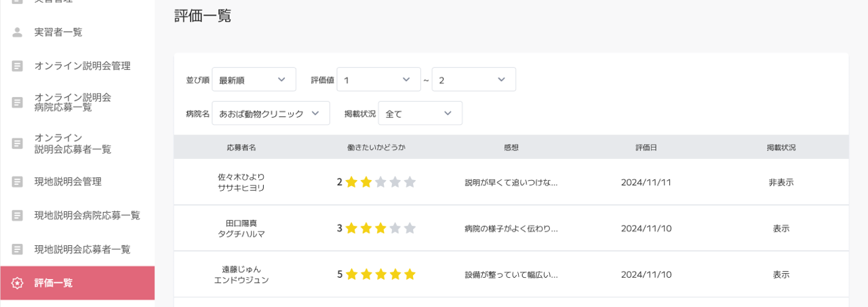Expand the minimum 評価値 dropdown showing 1

pos(378,79)
